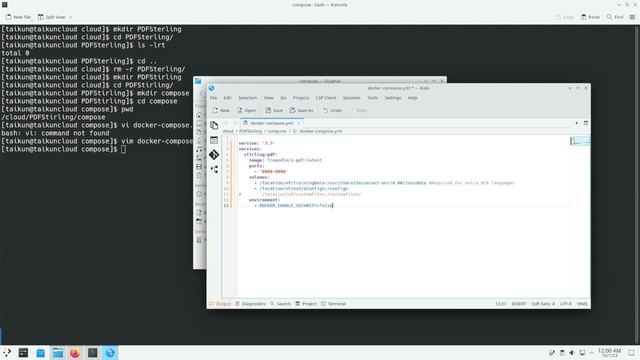Click the cursor position 13:37 in status bar
Viewport: 640px width, 360px height.
click(501, 304)
